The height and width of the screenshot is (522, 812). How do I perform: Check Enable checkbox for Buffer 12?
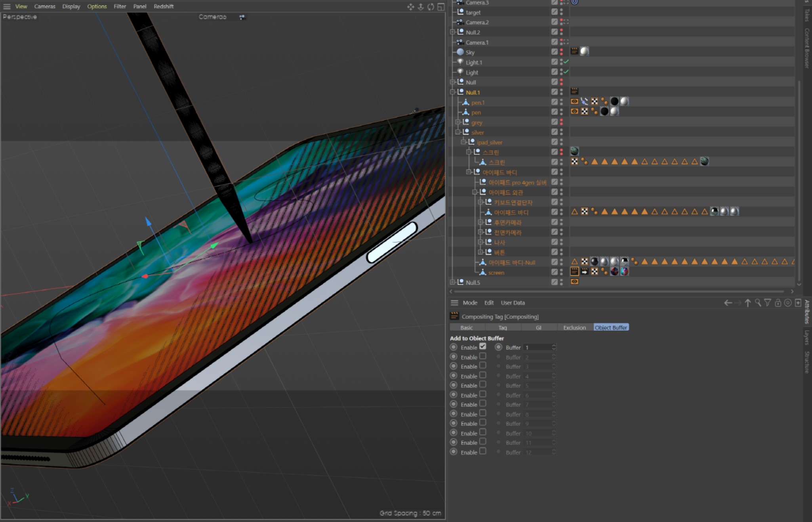click(x=482, y=451)
